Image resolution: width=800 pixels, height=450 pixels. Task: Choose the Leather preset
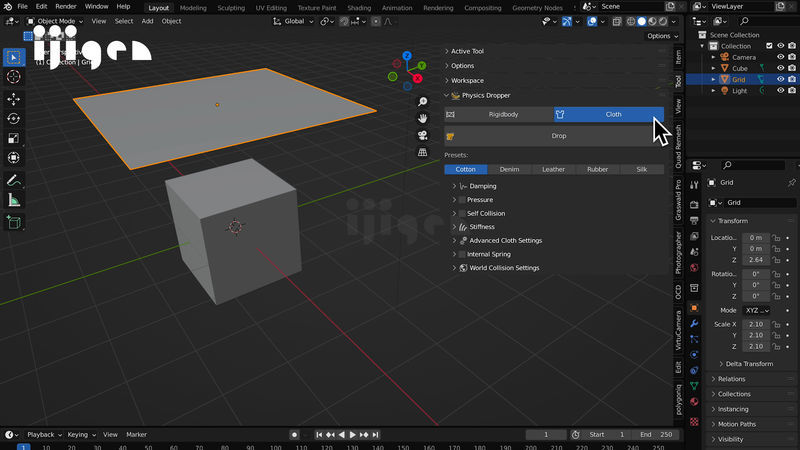point(553,169)
